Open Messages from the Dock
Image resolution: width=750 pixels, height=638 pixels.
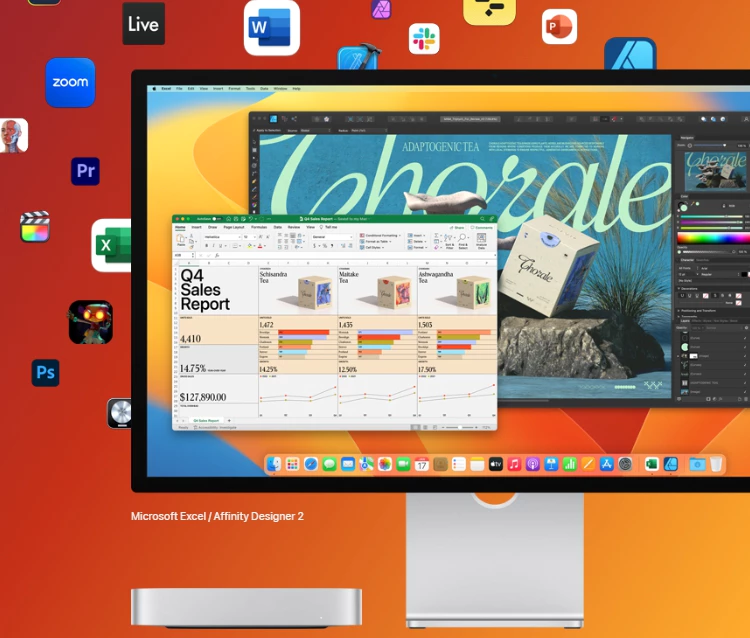pos(329,464)
